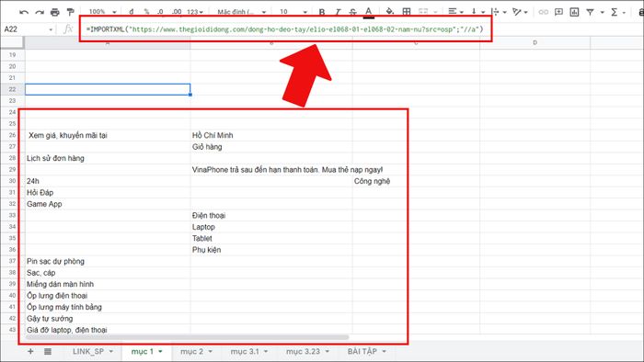Open the text color picker
The width and height of the screenshot is (644, 362).
click(369, 12)
